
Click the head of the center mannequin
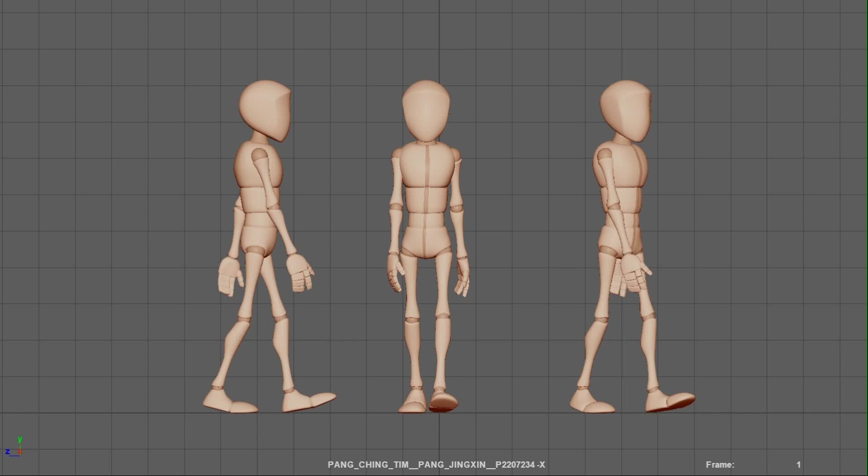tap(425, 108)
